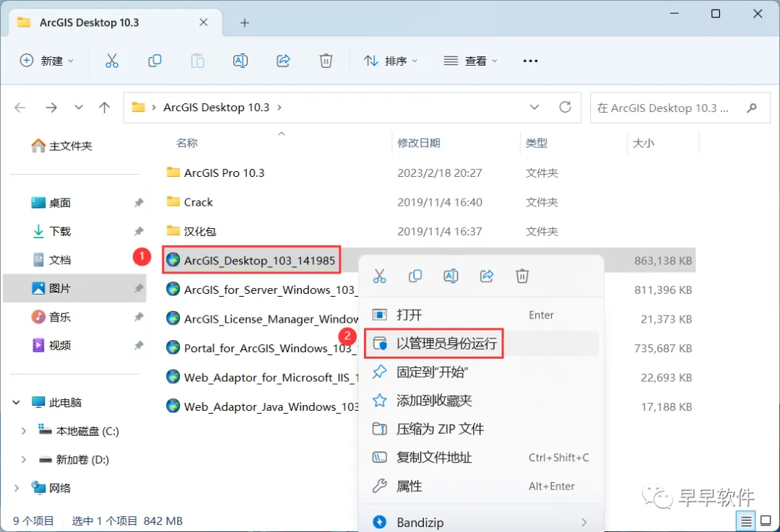Choose 压缩为 ZIP 文件
Screen dimensions: 780x532
click(481, 429)
